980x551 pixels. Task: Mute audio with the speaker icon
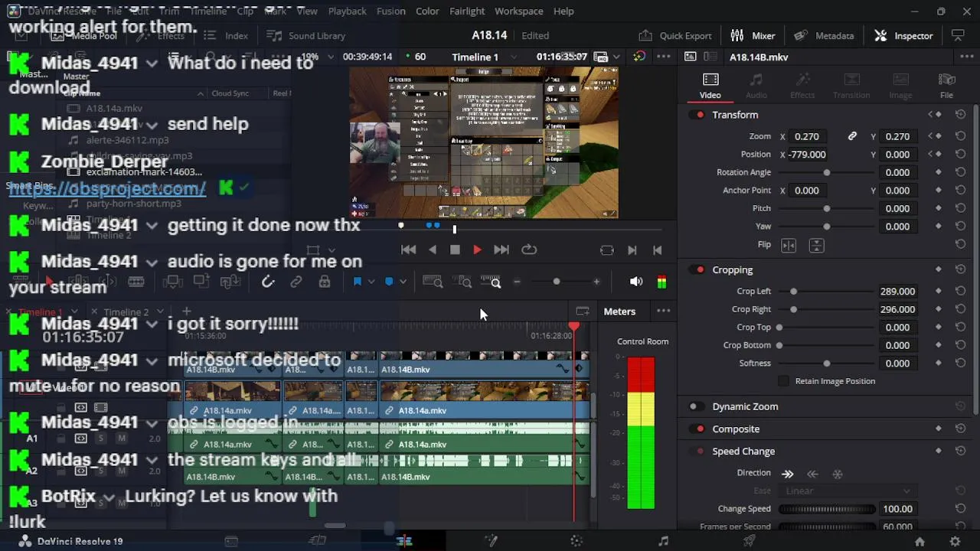pyautogui.click(x=636, y=282)
